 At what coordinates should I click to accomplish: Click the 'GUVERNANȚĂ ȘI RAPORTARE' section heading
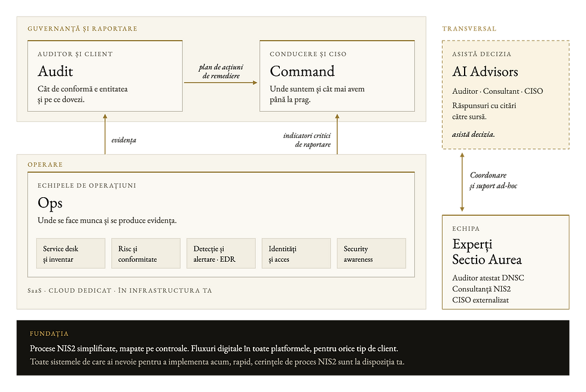coord(83,29)
